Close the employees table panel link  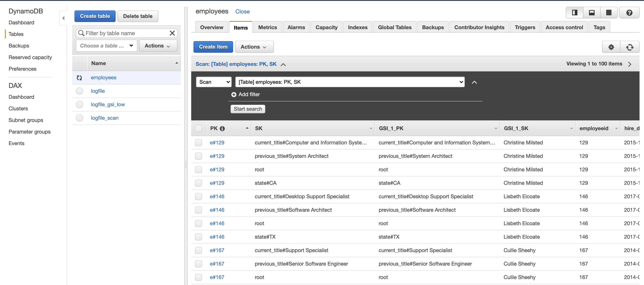click(x=242, y=11)
